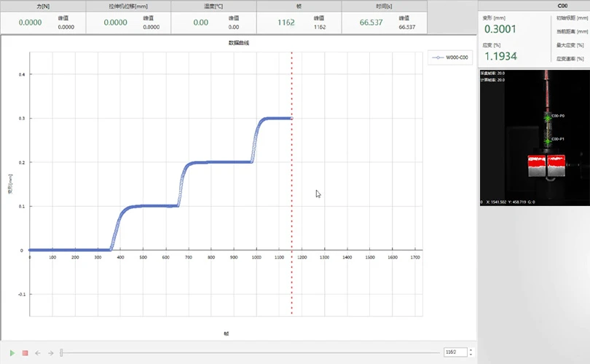Click the 最大应变 [%] label
Image resolution: width=590 pixels, height=364 pixels.
tap(570, 45)
